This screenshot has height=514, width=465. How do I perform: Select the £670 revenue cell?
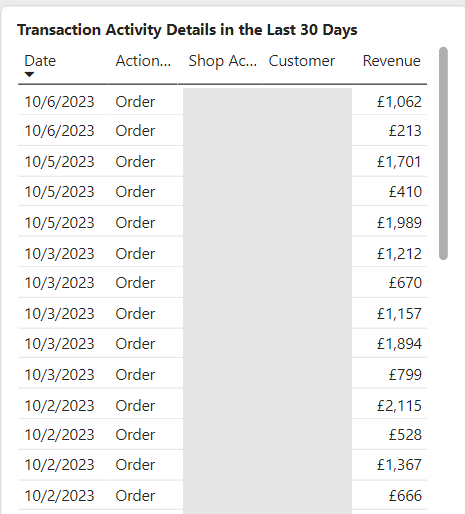(405, 283)
